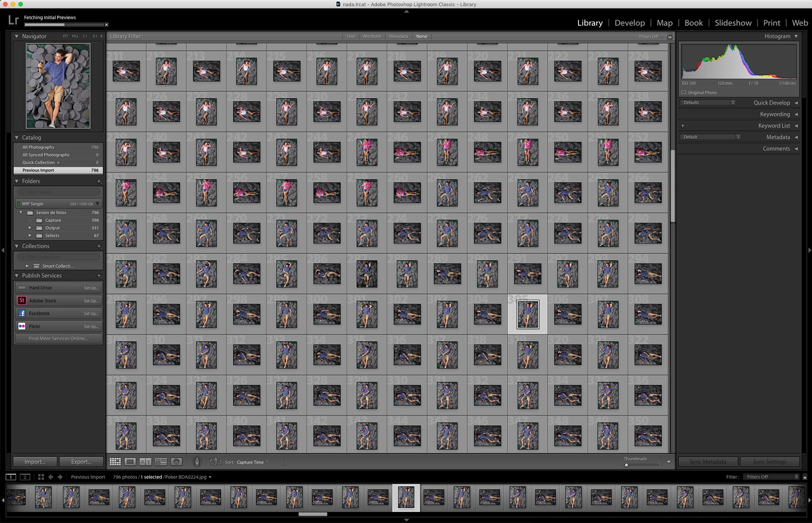
Task: Toggle the filmstrip filter switch
Action: [x=805, y=477]
